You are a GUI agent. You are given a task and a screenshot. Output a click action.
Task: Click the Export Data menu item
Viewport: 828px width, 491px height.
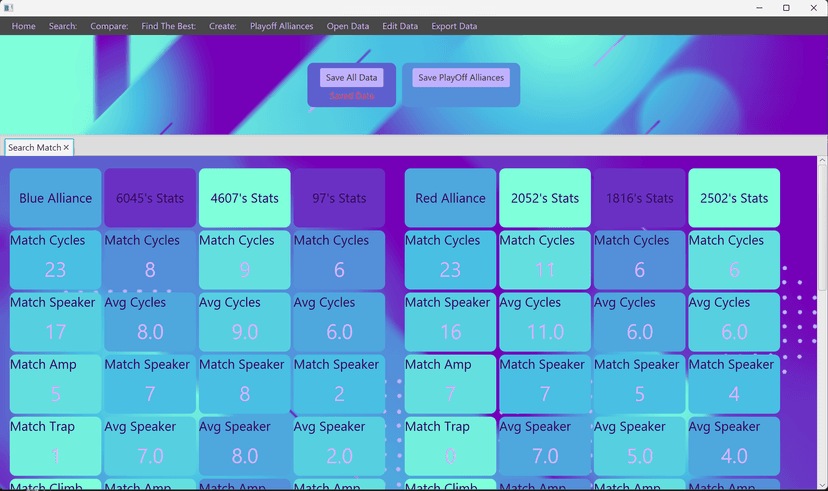click(454, 26)
